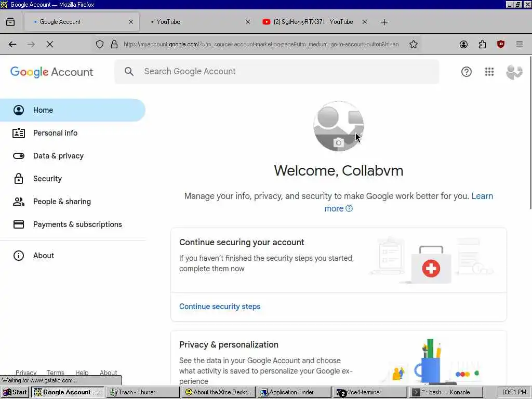Open the Learn more link

[x=409, y=202]
